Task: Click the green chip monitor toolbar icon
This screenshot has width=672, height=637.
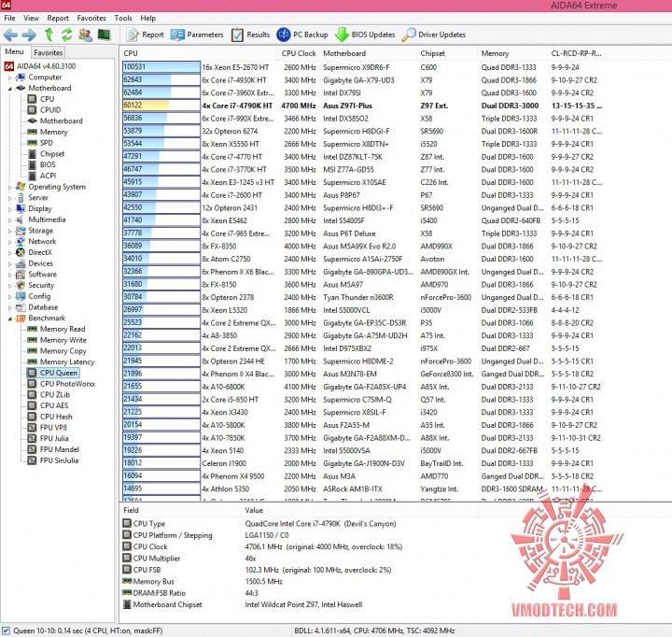Action: (104, 35)
